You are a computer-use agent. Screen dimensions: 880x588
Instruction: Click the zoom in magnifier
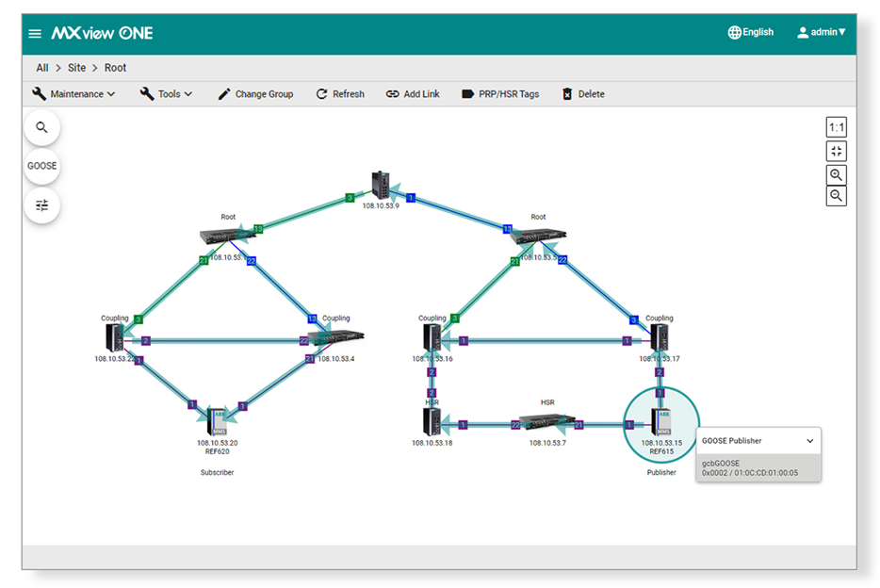[x=836, y=174]
